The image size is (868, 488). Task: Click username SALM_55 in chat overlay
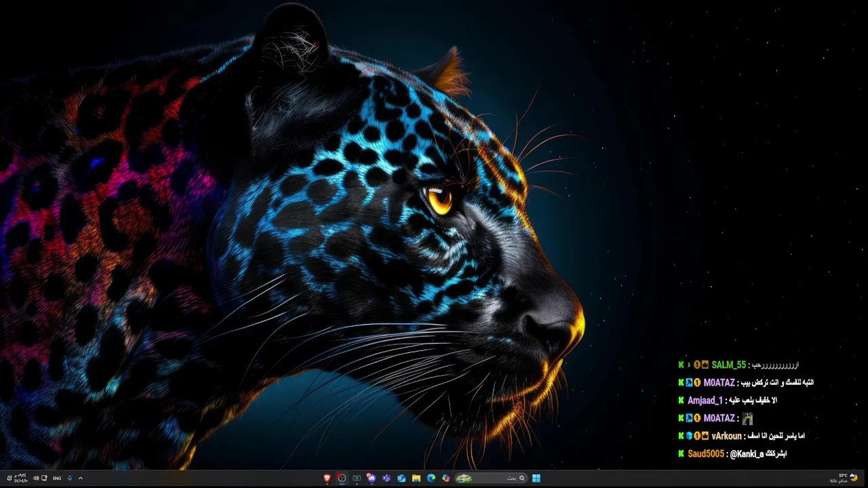[728, 365]
